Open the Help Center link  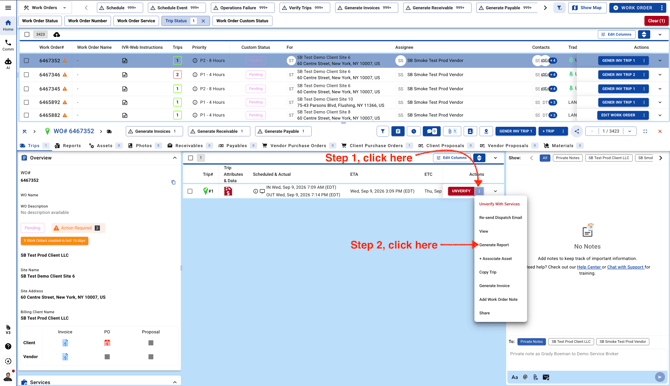[x=589, y=267]
